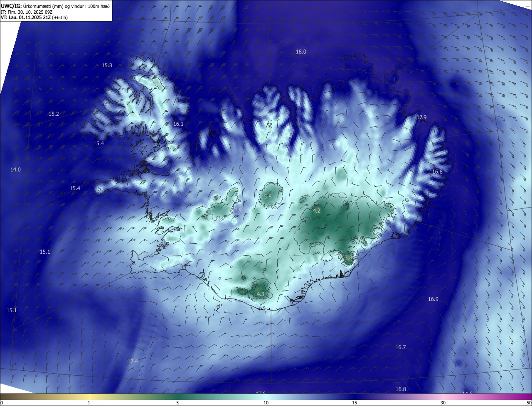Click the colorbar tick label 1

pos(89,403)
